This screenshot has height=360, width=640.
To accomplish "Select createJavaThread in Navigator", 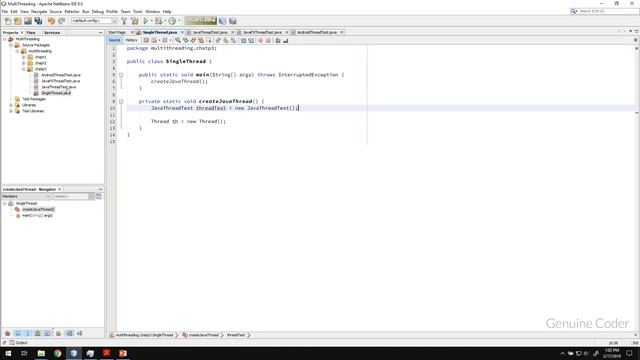I will click(x=38, y=209).
